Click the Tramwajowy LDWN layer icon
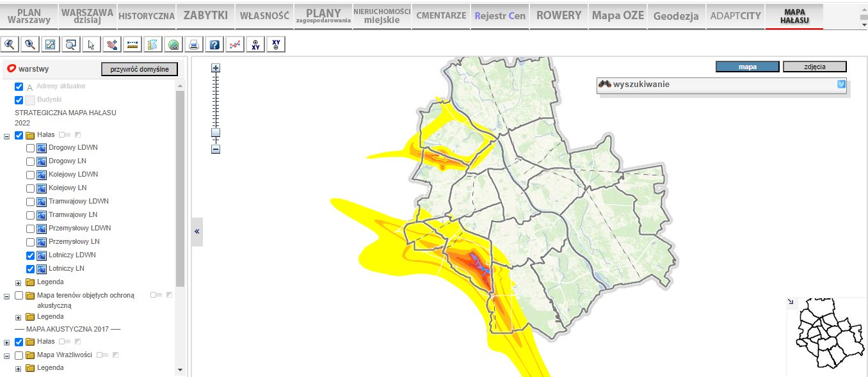This screenshot has width=868, height=377. [x=42, y=202]
